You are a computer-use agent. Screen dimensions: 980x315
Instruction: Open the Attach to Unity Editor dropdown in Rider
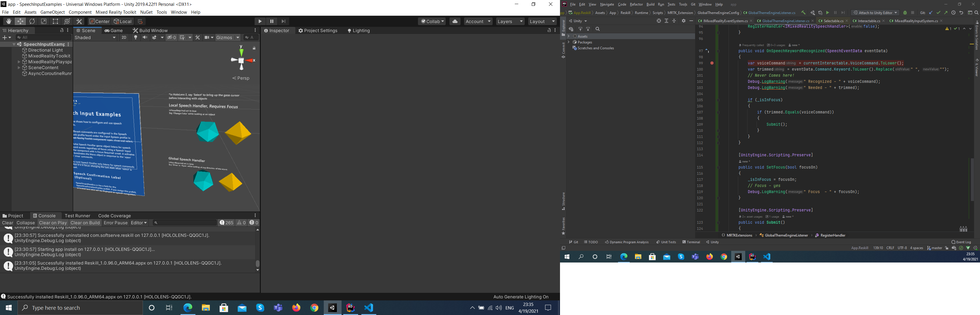click(875, 13)
